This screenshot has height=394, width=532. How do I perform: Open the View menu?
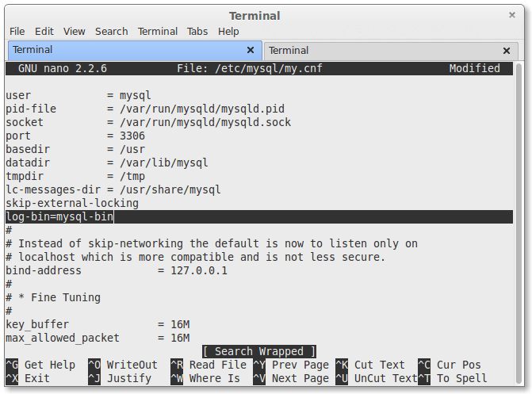pos(75,31)
